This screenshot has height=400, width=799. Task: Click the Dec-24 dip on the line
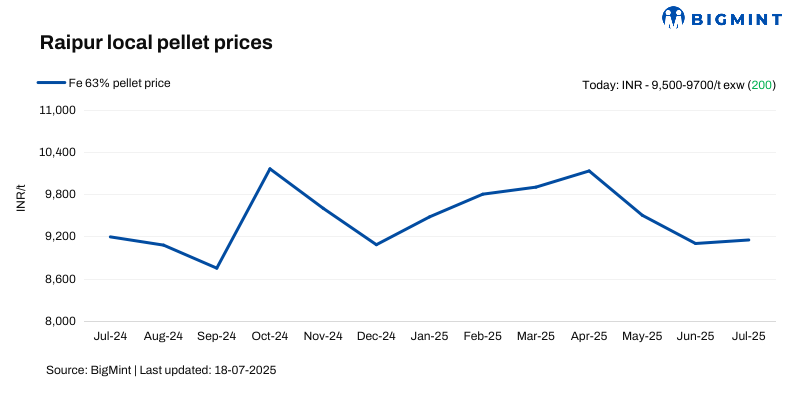(376, 244)
